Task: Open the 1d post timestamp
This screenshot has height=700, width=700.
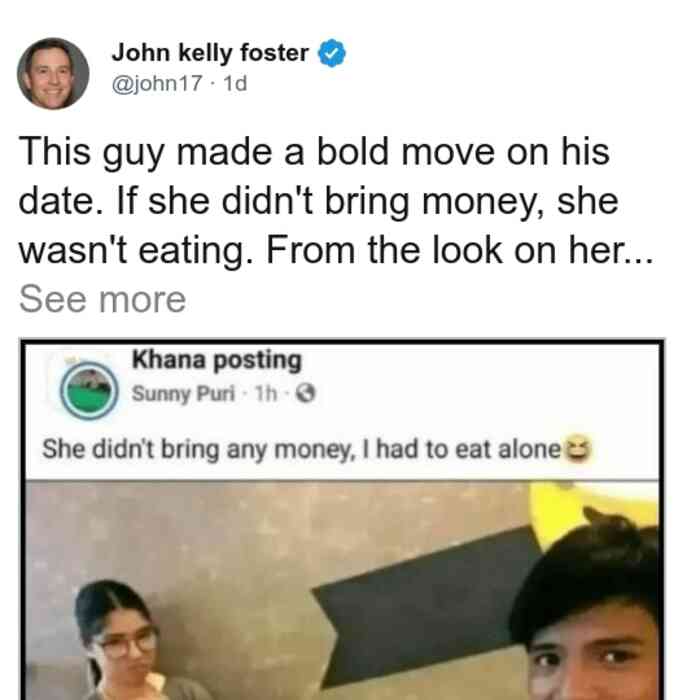Action: click(x=235, y=83)
